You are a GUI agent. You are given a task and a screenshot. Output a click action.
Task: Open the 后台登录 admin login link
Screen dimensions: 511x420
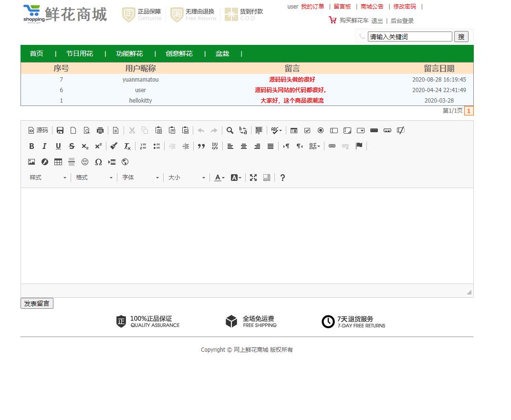(x=401, y=21)
